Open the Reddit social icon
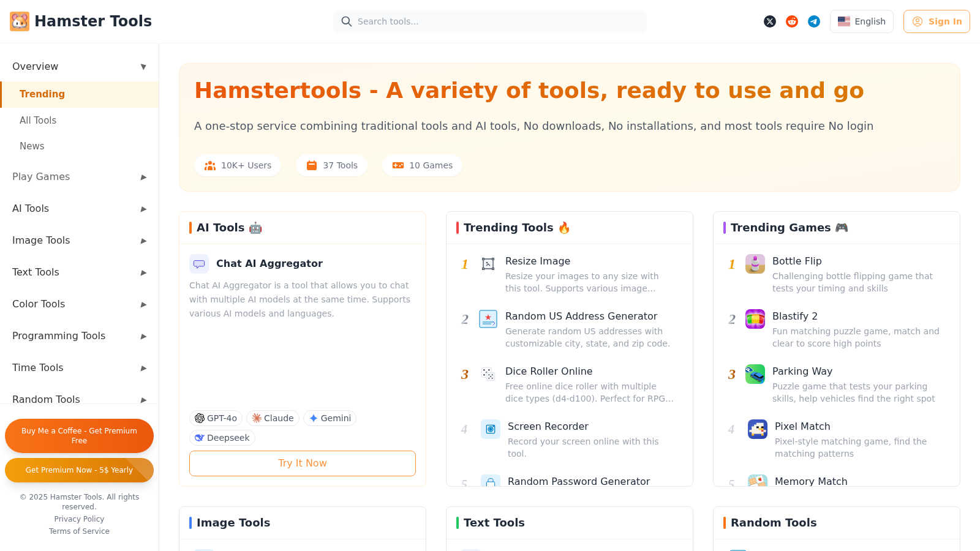This screenshot has height=551, width=980. [x=792, y=21]
